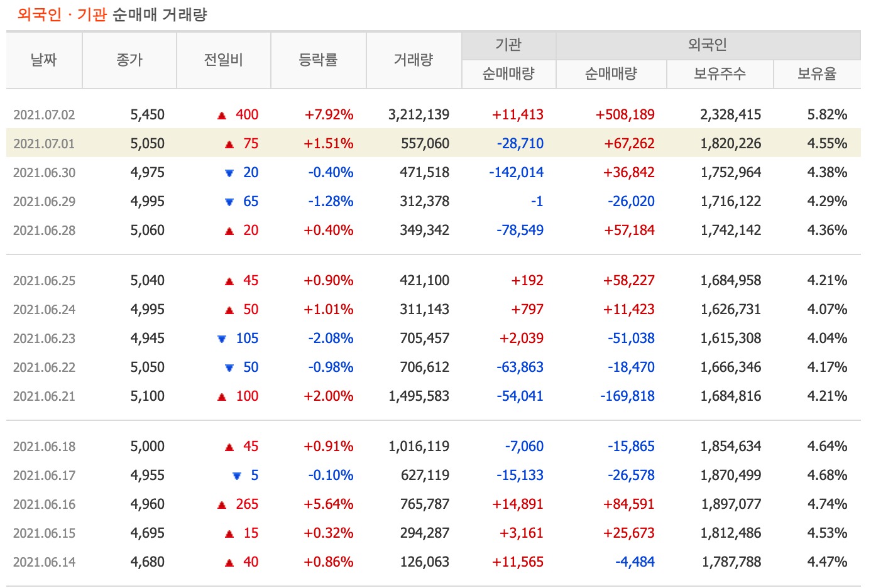
Task: Click the 날짜 column header
Action: click(44, 60)
